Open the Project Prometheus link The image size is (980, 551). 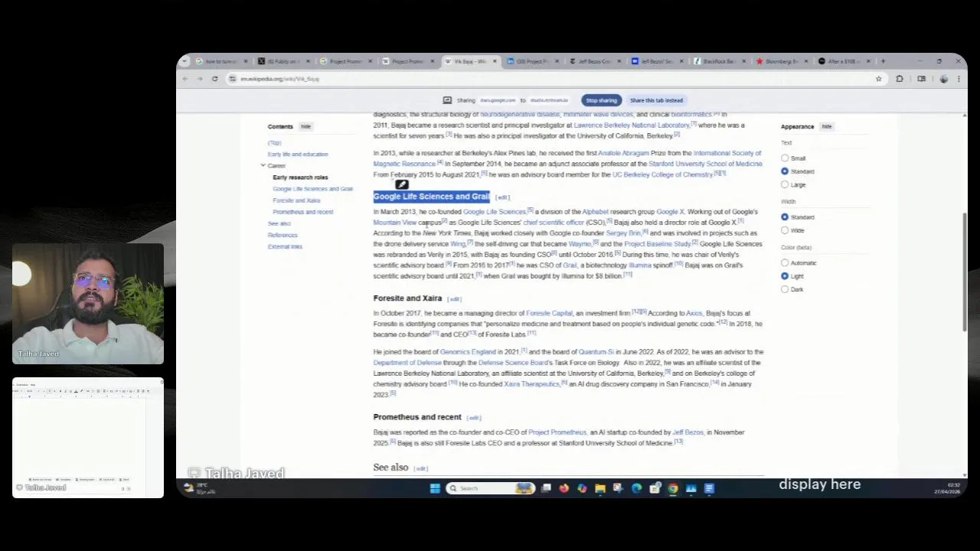pos(557,432)
